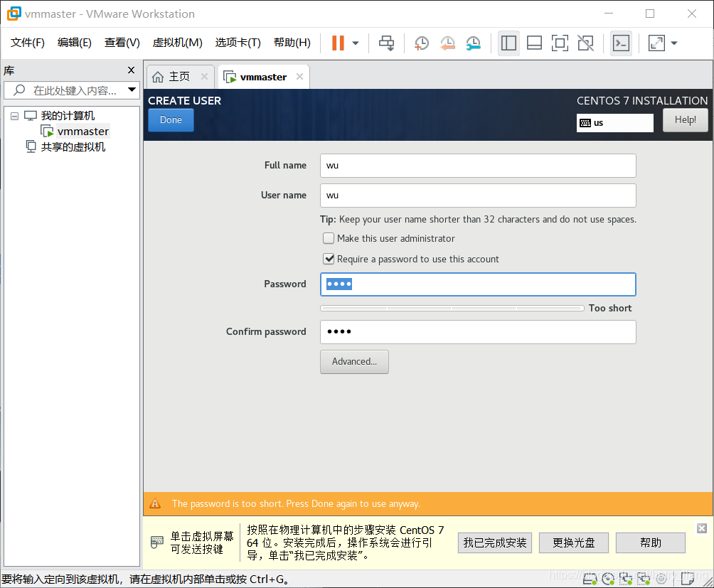
Task: Click the message log note icon
Action: [687, 579]
